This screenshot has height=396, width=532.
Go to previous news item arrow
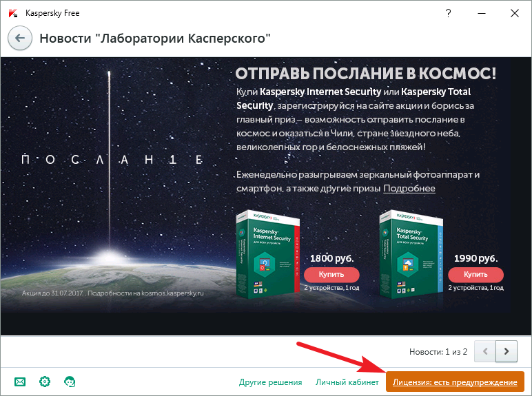485,352
